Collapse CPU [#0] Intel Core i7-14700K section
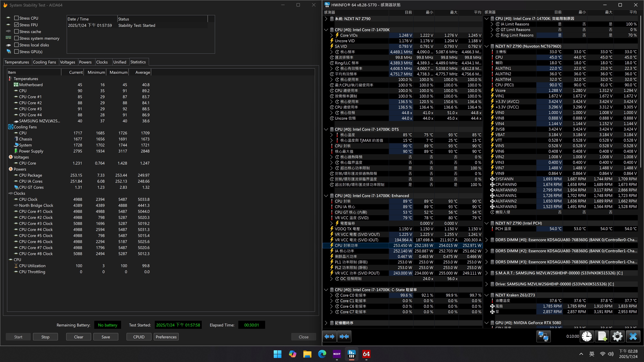 [326, 30]
